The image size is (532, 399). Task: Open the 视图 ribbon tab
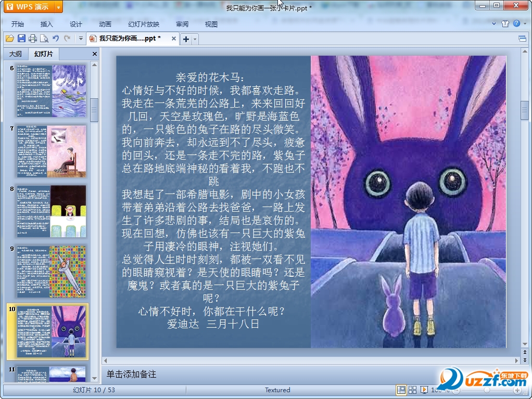(x=211, y=24)
